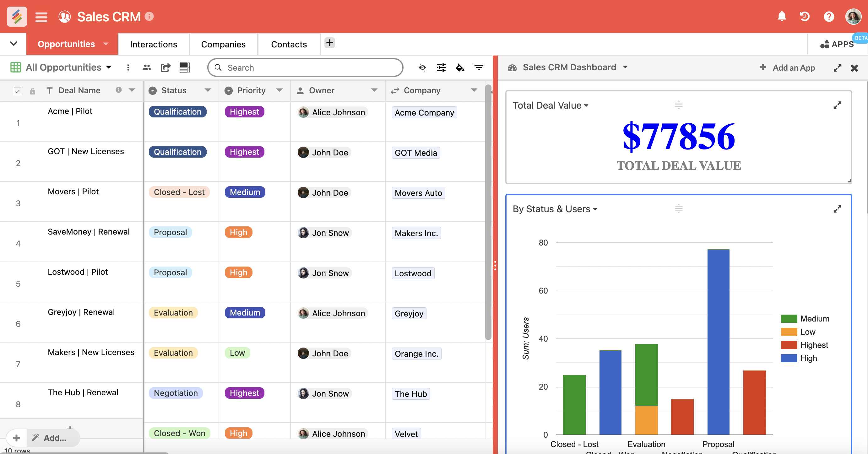Viewport: 868px width, 454px height.
Task: Click the hidden fields eye icon
Action: 422,68
